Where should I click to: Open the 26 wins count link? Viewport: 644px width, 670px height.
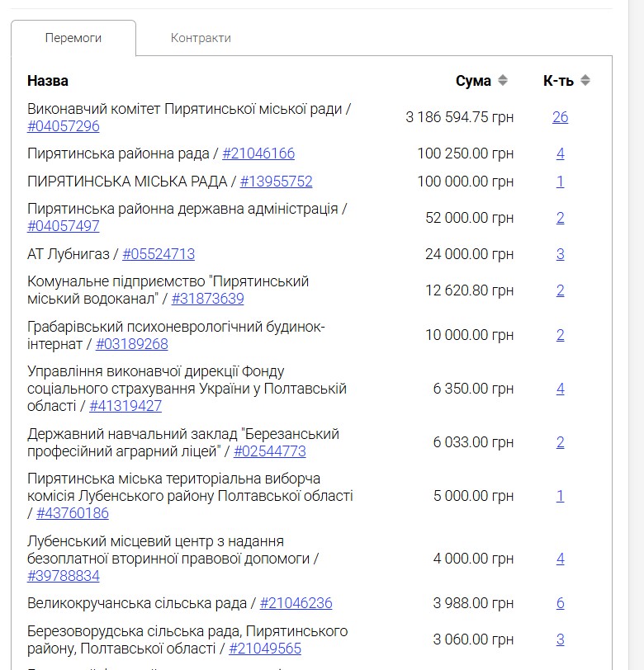click(560, 117)
